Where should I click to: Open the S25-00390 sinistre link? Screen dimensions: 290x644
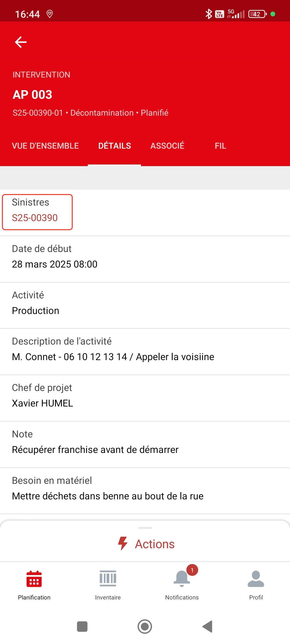(35, 218)
